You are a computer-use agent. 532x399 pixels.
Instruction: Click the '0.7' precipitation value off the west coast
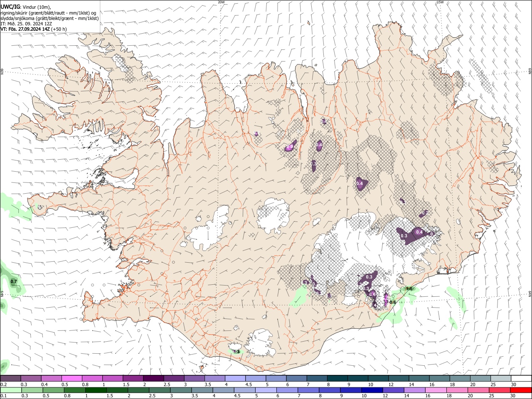click(x=14, y=282)
